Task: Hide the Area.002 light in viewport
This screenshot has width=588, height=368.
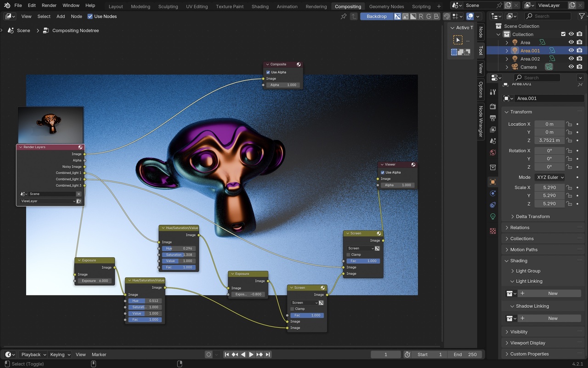Action: tap(571, 59)
